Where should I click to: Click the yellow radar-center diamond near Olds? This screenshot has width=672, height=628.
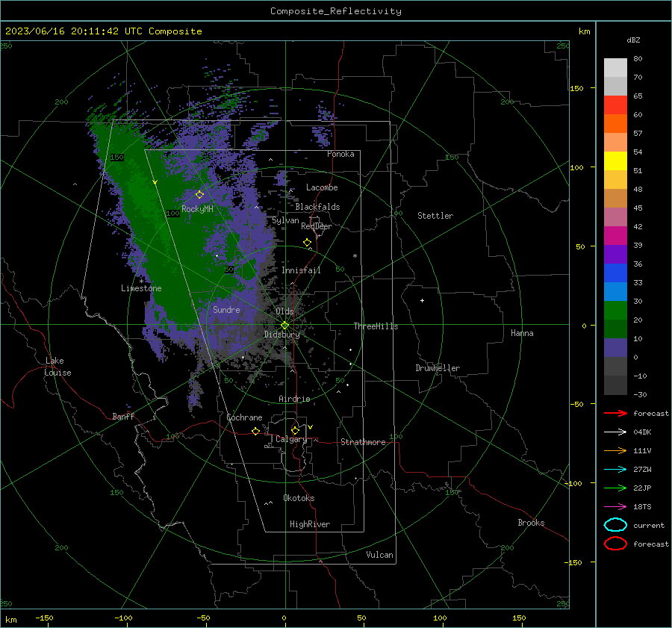click(284, 326)
